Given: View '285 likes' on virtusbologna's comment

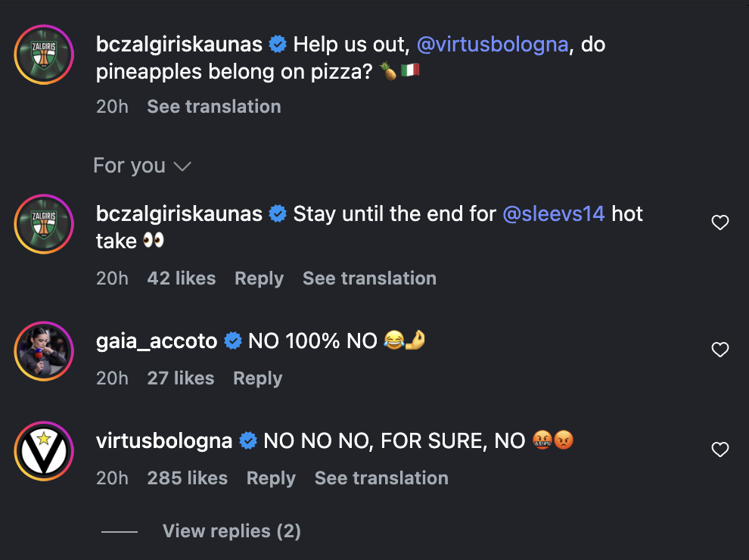Looking at the screenshot, I should pos(187,478).
